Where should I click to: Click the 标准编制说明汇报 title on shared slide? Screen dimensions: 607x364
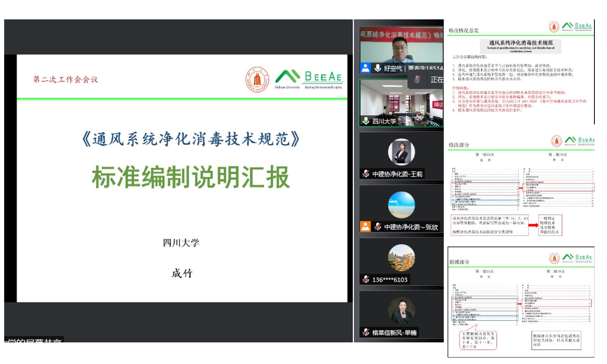[x=190, y=177]
